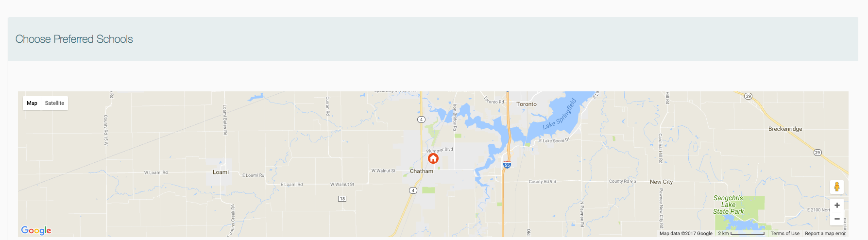Click the Report a map error link
Screen dimensions: 868x240
(x=825, y=234)
